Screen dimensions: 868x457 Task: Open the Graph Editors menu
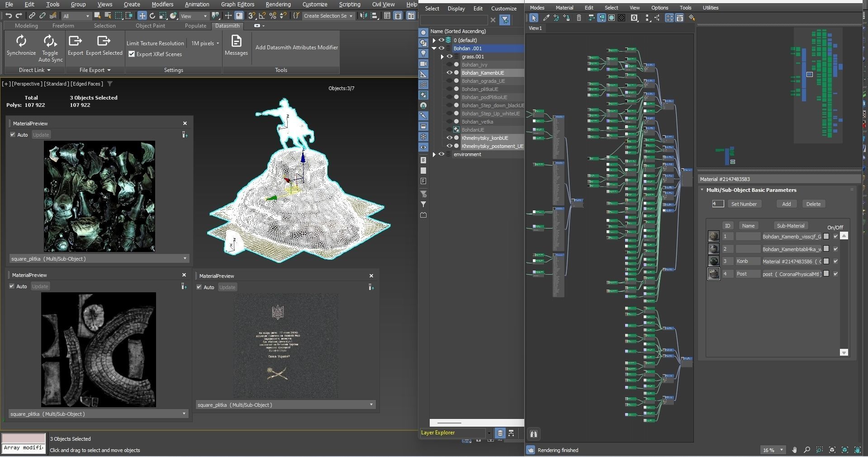[237, 4]
